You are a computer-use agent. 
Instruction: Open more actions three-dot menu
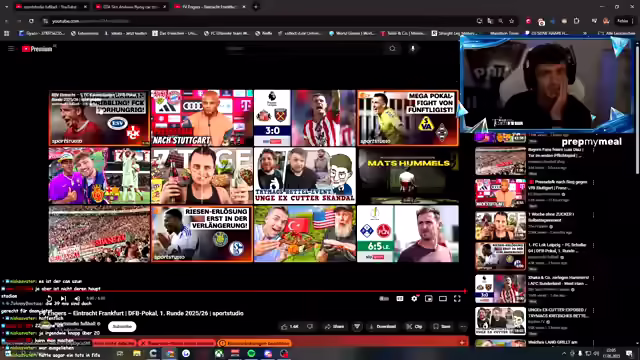click(x=463, y=327)
